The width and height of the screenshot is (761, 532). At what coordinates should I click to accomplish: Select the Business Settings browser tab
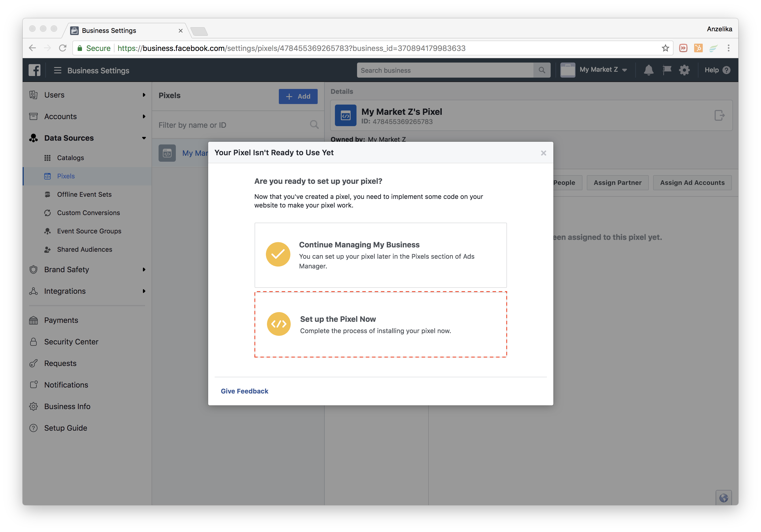tap(126, 30)
